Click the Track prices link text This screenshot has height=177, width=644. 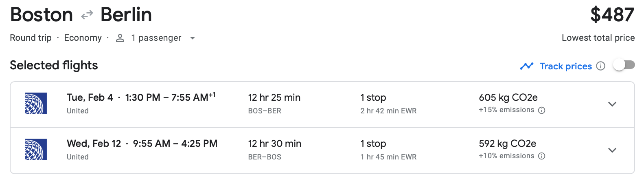pos(565,66)
